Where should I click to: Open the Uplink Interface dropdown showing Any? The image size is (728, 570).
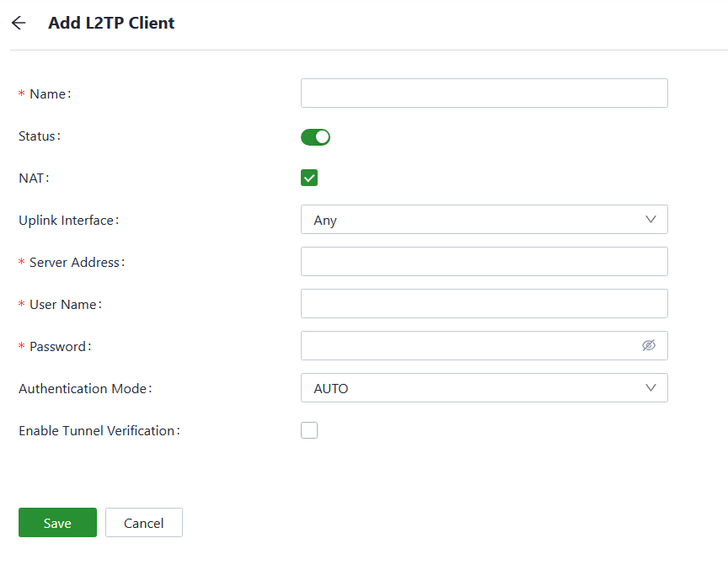tap(472, 220)
